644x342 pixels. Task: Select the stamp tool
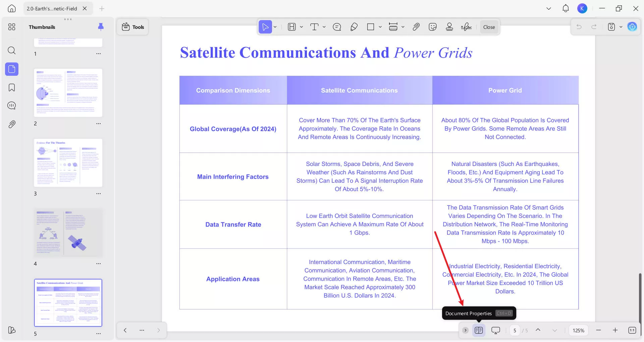tap(449, 27)
